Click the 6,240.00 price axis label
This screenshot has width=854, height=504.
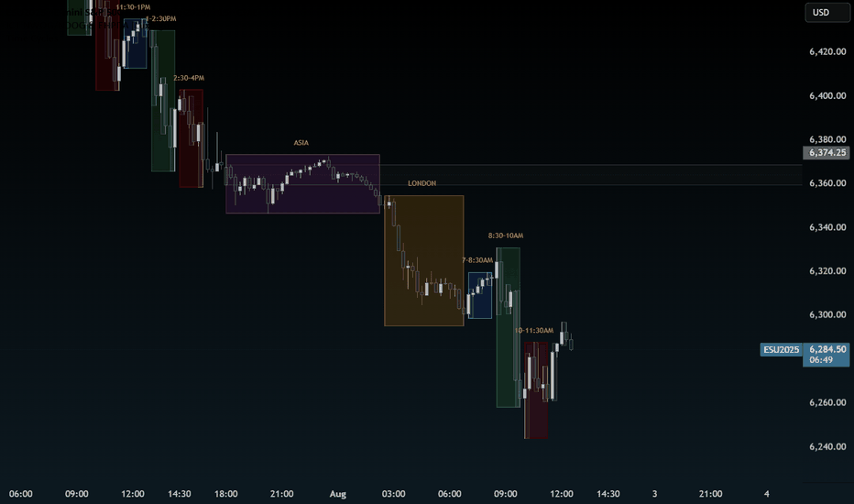pyautogui.click(x=827, y=447)
